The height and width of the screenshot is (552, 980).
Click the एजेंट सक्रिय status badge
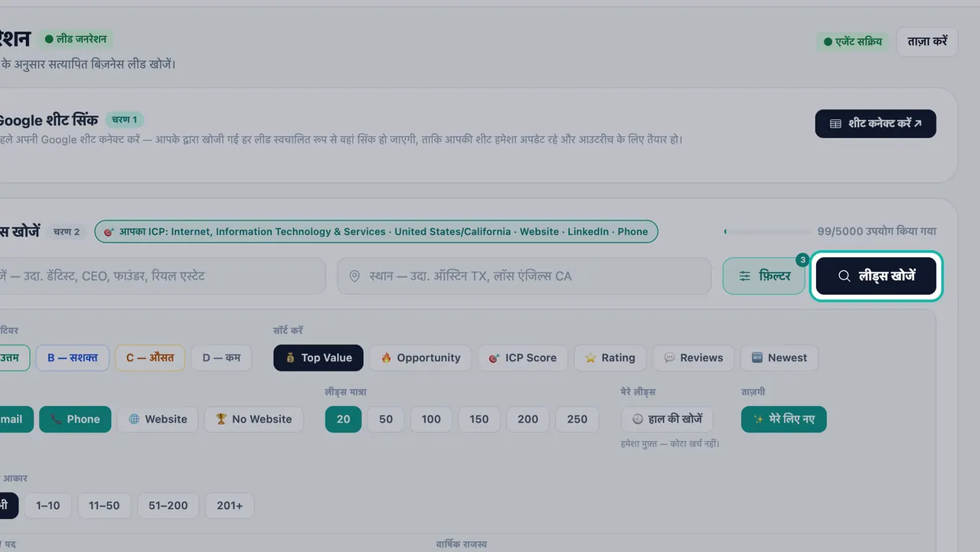click(853, 41)
